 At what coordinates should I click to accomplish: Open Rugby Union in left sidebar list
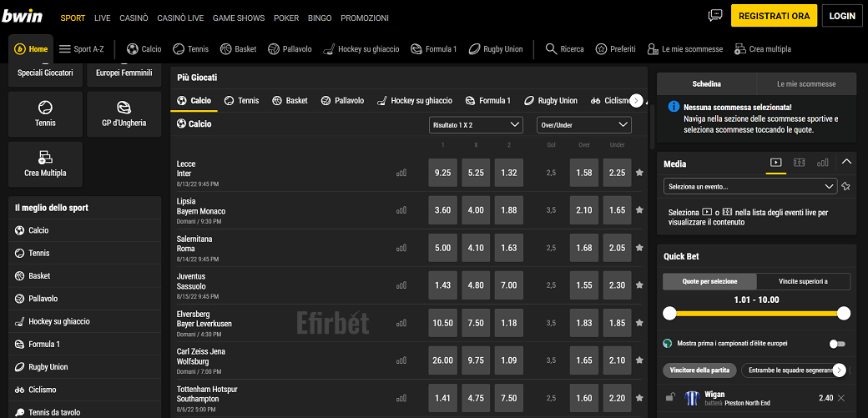[x=85, y=367]
